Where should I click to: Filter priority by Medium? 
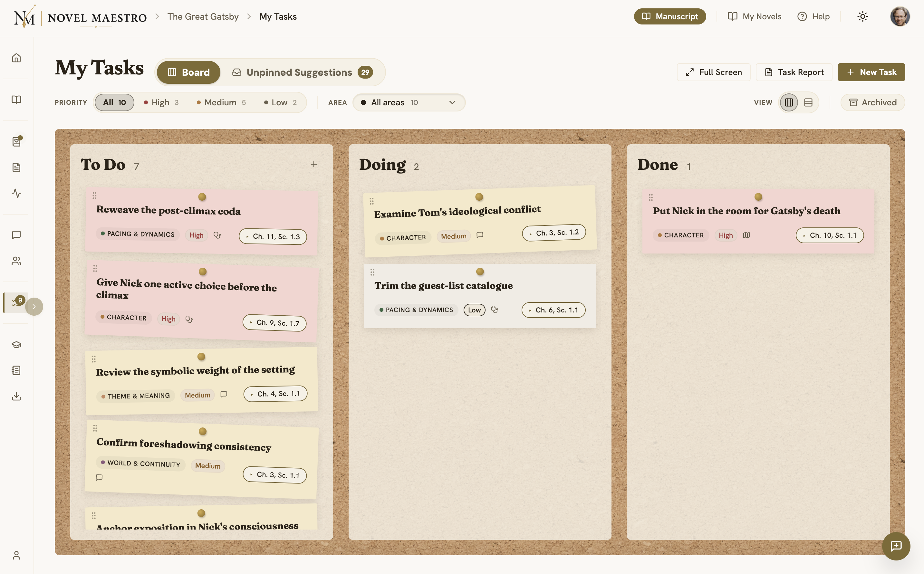point(221,102)
